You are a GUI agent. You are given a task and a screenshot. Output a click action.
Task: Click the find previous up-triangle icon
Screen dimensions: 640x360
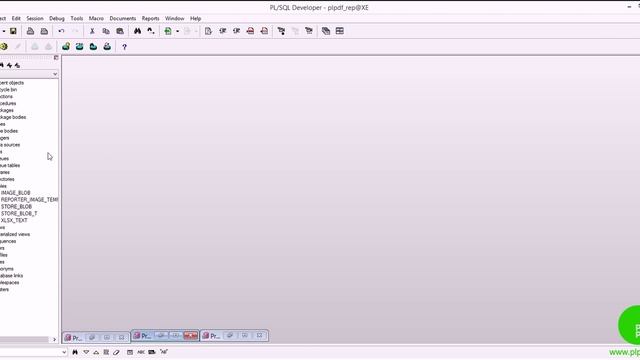tap(96, 352)
